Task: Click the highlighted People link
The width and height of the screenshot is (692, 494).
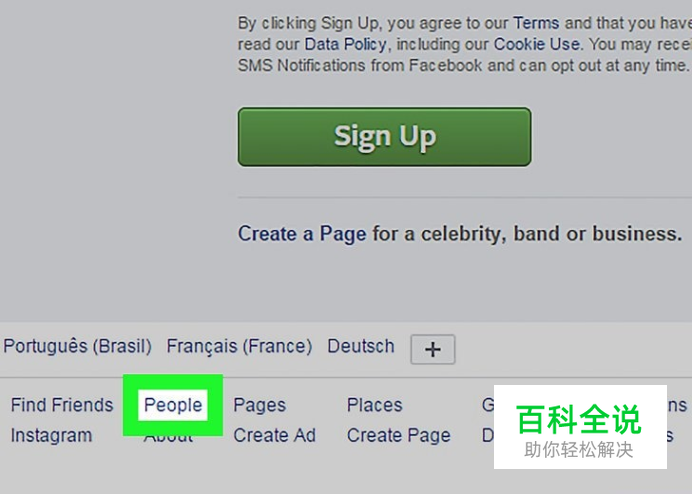Action: (173, 405)
